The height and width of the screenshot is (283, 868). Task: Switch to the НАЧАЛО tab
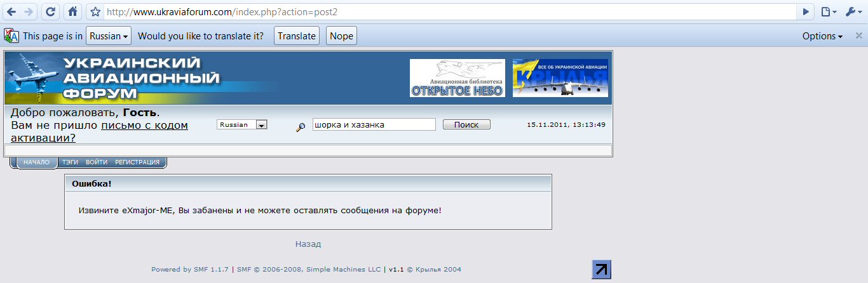point(36,162)
